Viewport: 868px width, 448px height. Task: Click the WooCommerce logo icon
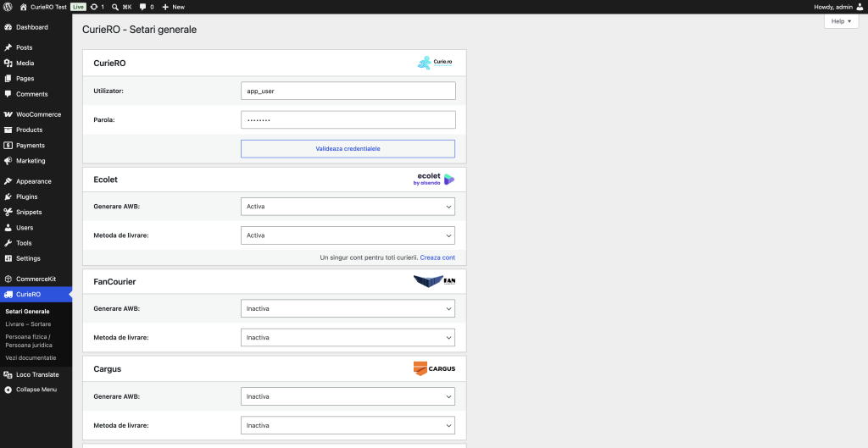tap(8, 114)
